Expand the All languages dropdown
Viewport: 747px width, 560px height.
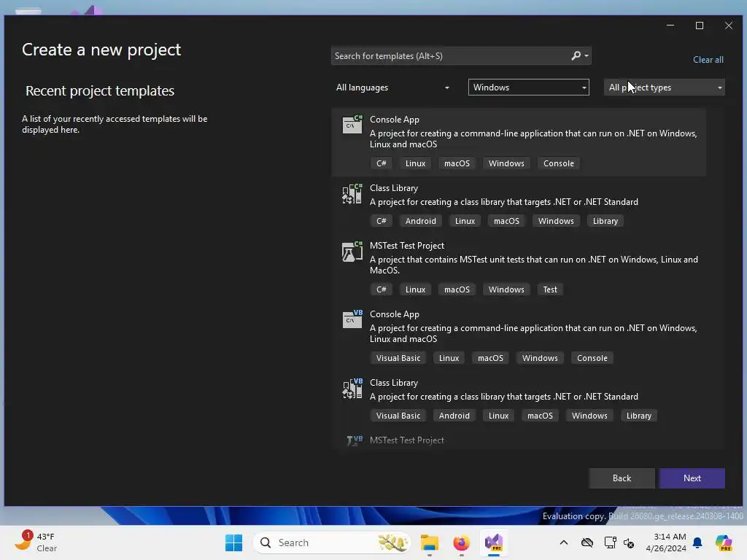pos(393,87)
